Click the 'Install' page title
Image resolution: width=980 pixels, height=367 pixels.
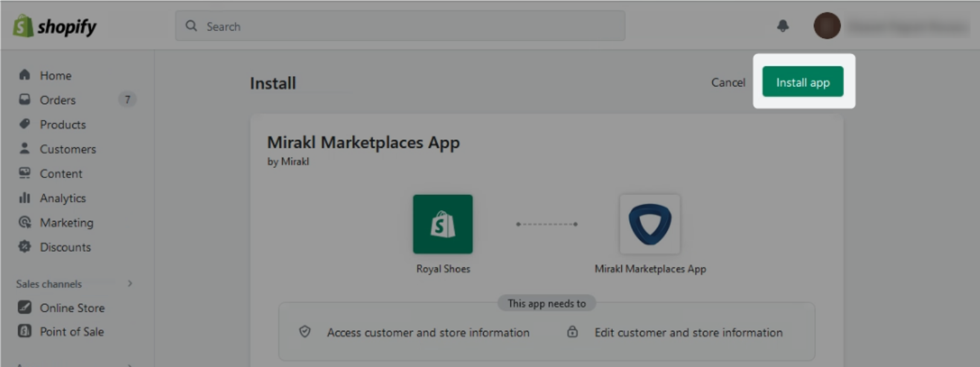pos(273,83)
